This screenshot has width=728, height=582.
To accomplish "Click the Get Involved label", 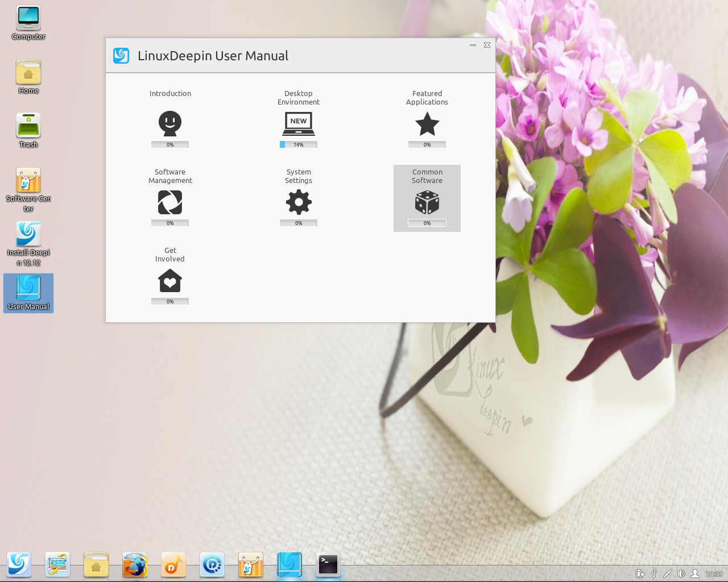I will pyautogui.click(x=170, y=255).
